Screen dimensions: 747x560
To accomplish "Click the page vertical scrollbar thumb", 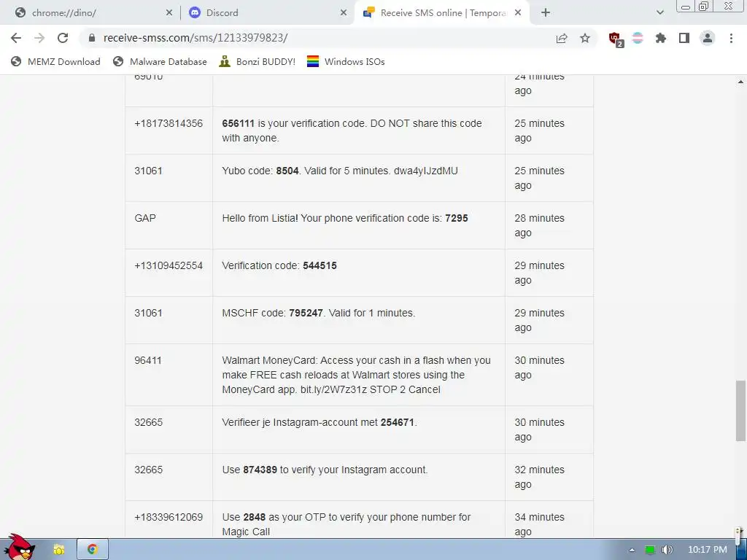I will [740, 411].
